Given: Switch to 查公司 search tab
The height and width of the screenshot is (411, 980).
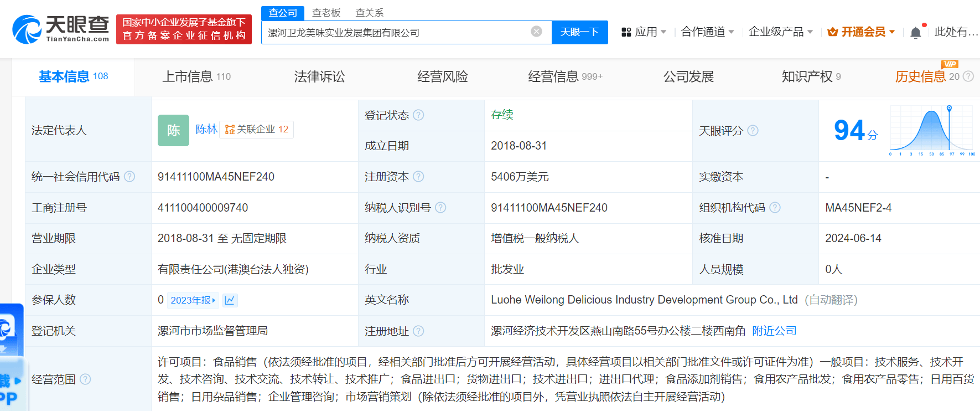Looking at the screenshot, I should coord(283,13).
